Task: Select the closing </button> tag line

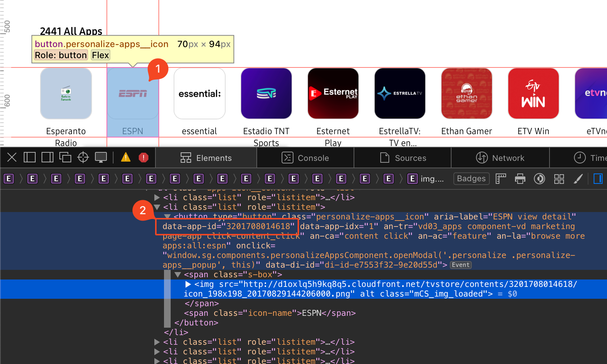Action: point(196,323)
